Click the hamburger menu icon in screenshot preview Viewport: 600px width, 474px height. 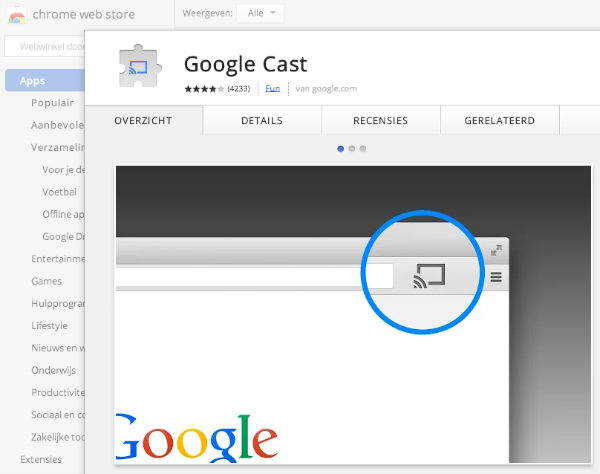496,277
